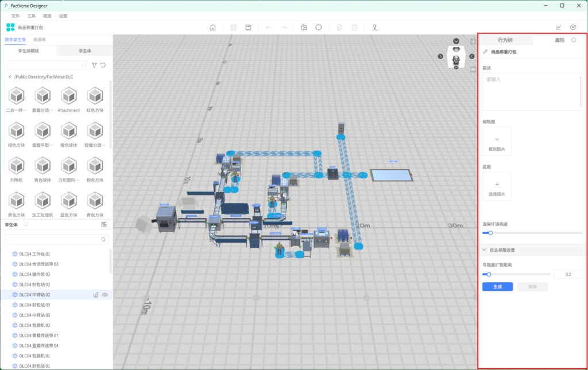Collapse the 自主寻路设置 section
The height and width of the screenshot is (370, 588).
485,250
